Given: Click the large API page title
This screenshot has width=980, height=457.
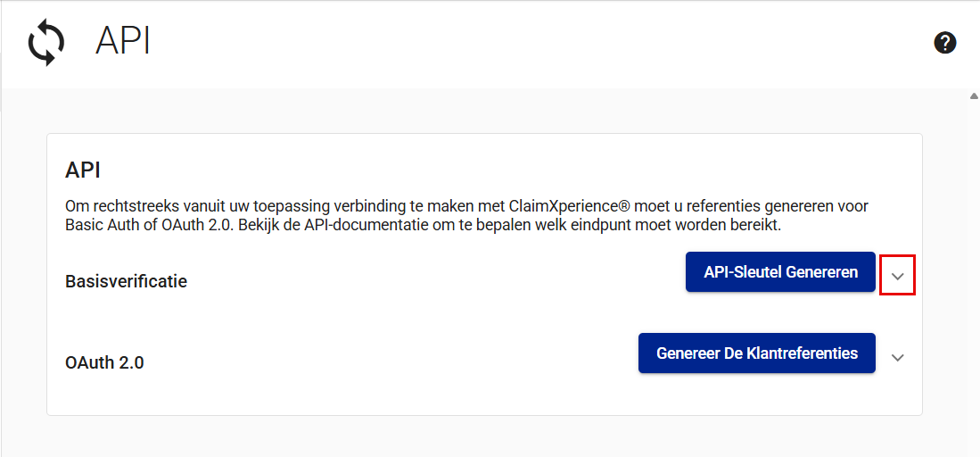Looking at the screenshot, I should pos(123,42).
